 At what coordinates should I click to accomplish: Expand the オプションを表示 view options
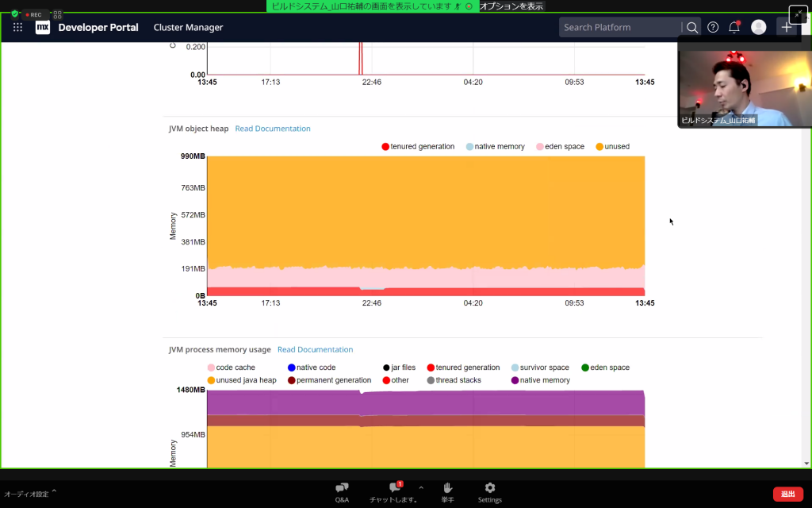(511, 6)
